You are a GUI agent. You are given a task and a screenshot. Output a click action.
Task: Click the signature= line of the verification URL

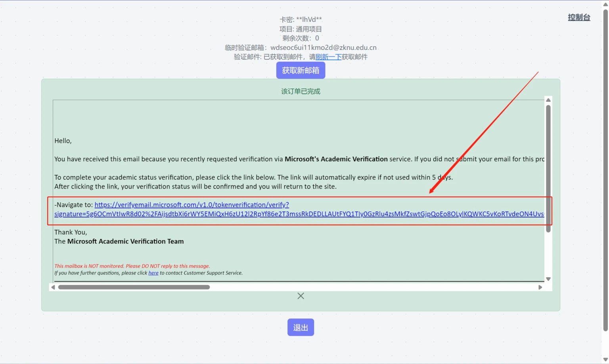pyautogui.click(x=299, y=214)
